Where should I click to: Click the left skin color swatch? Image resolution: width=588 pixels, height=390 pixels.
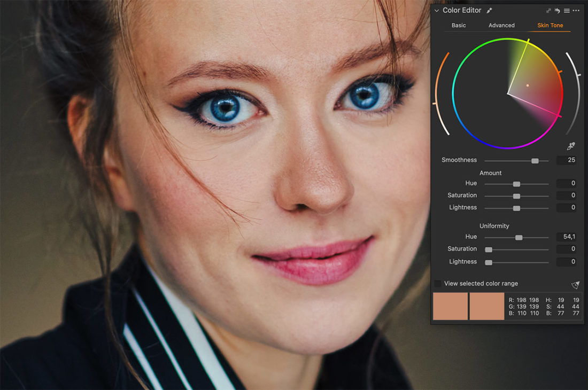point(450,306)
